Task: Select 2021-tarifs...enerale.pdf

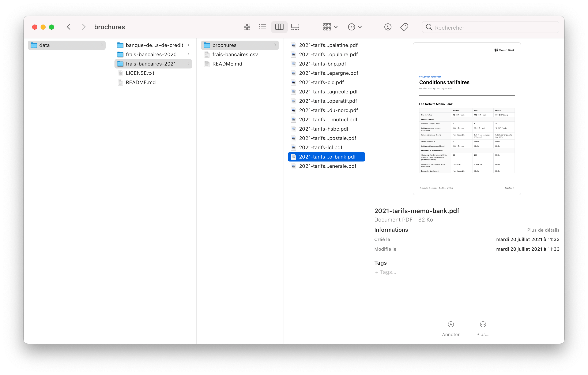Action: pyautogui.click(x=326, y=166)
